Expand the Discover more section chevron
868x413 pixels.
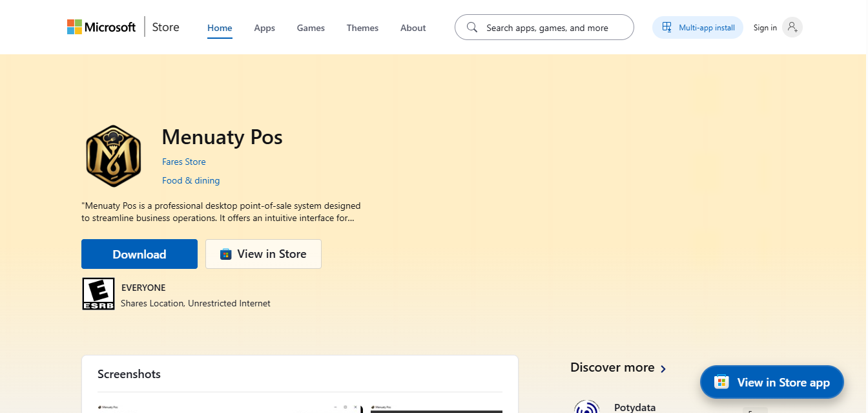point(663,368)
